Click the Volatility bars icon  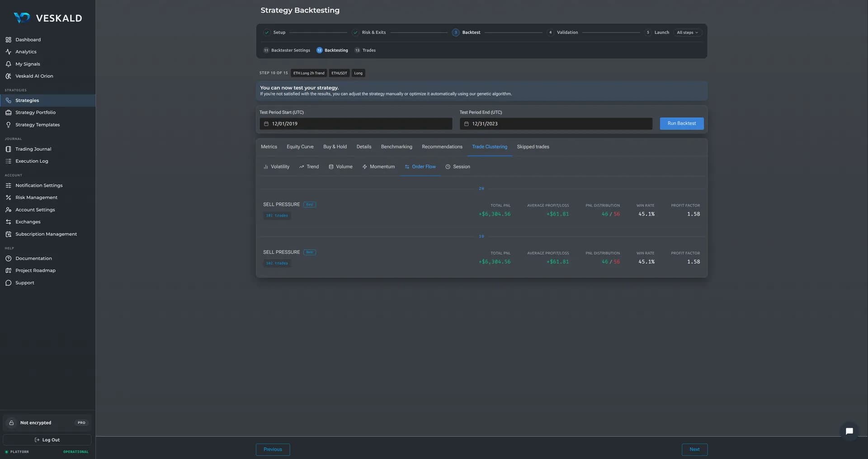(x=266, y=167)
